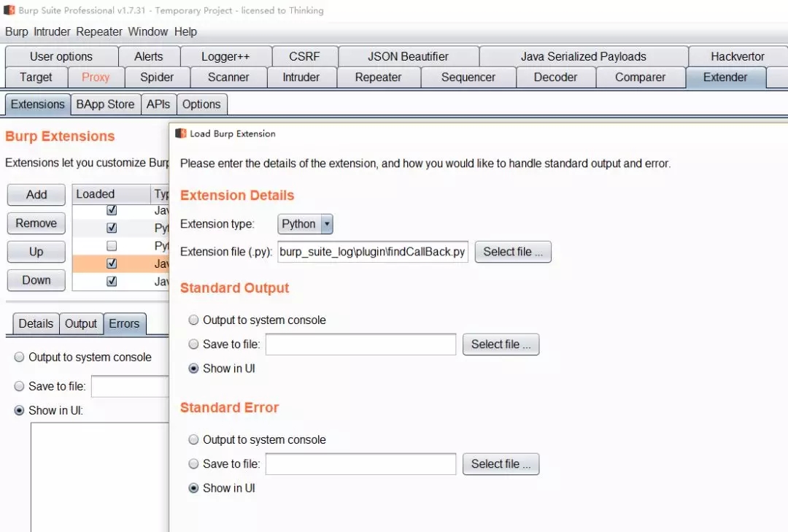Viewport: 788px width, 532px height.
Task: Click the Standard Error save file field
Action: 361,464
